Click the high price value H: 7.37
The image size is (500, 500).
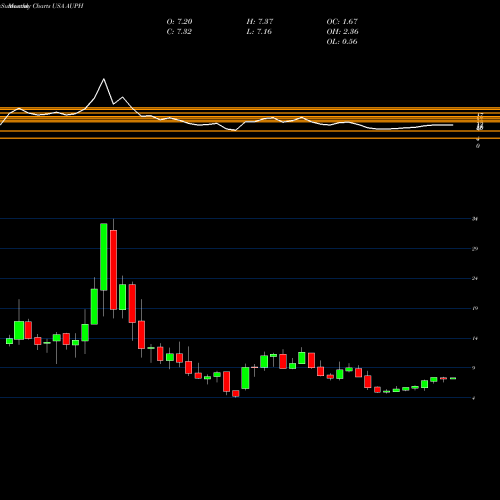[260, 22]
